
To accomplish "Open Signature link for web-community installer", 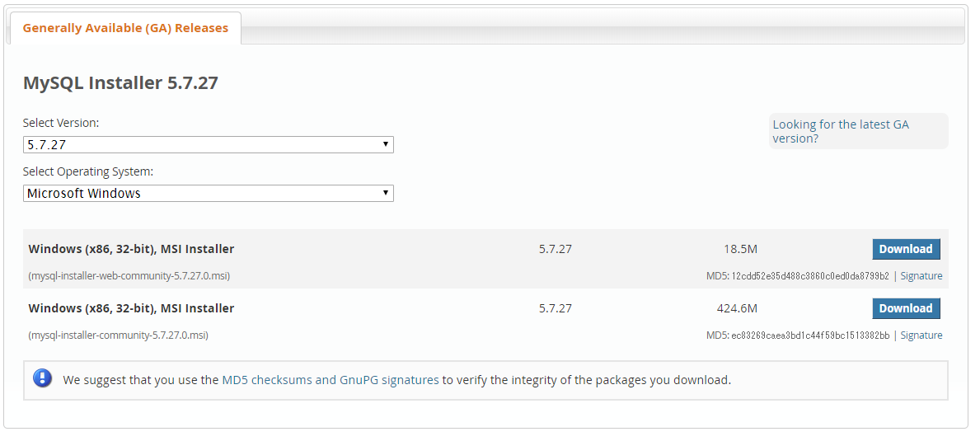I will (x=921, y=276).
